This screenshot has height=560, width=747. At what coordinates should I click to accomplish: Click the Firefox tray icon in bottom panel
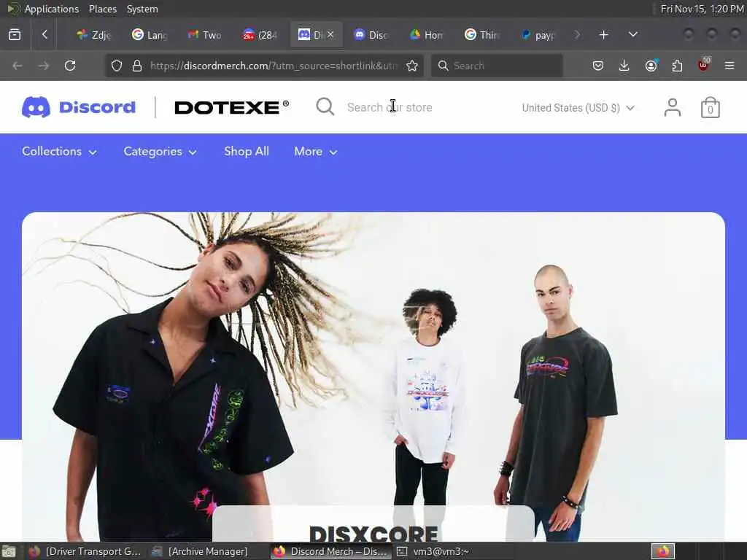click(662, 551)
